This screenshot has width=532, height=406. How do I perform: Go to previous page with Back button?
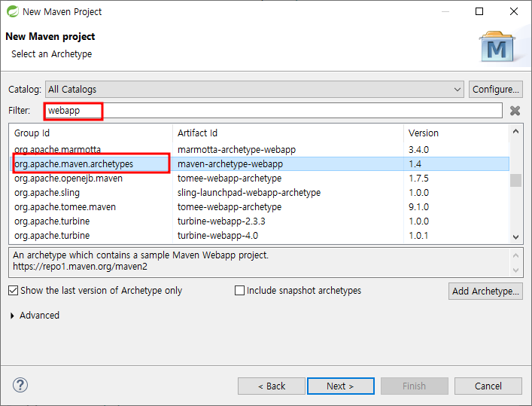tap(272, 386)
